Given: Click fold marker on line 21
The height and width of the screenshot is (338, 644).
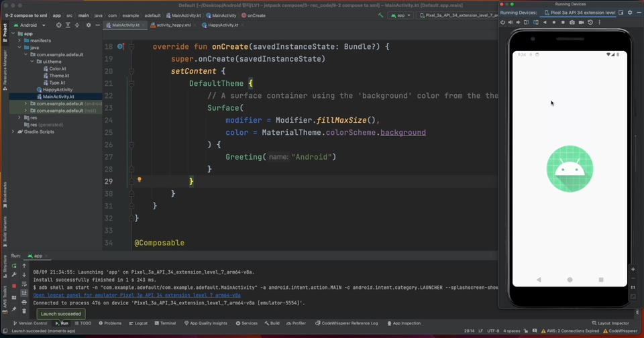Looking at the screenshot, I should click(x=131, y=83).
